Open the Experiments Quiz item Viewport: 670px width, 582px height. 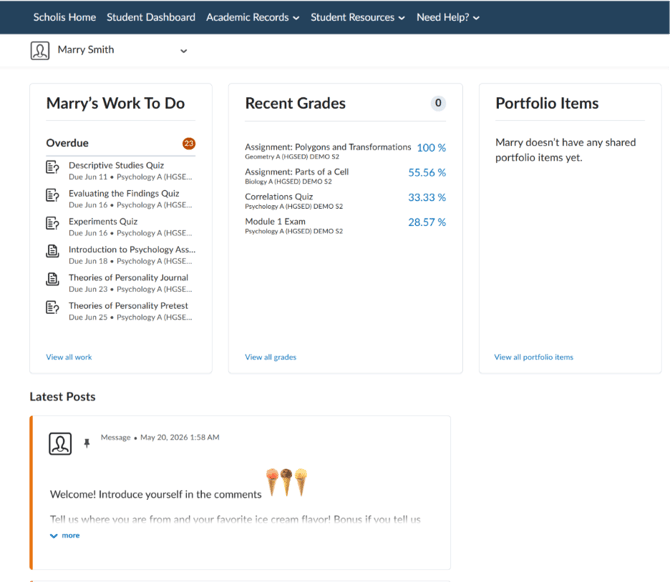click(x=103, y=222)
